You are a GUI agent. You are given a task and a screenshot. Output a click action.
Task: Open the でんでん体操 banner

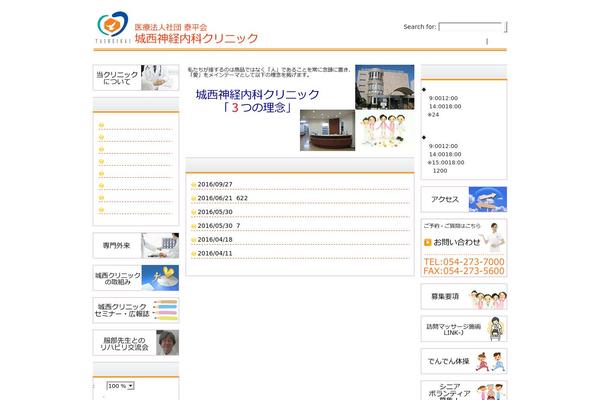pyautogui.click(x=464, y=361)
